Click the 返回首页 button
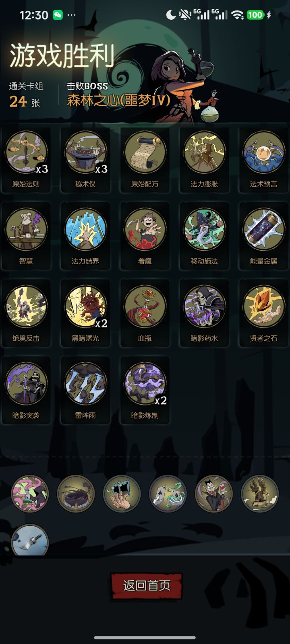Viewport: 290px width, 644px height. coord(147,586)
